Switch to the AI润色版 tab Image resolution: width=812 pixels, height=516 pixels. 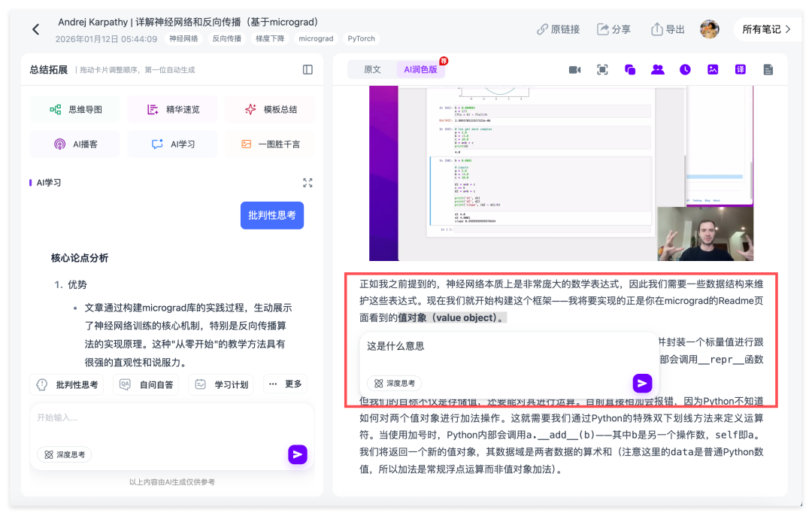pyautogui.click(x=420, y=69)
